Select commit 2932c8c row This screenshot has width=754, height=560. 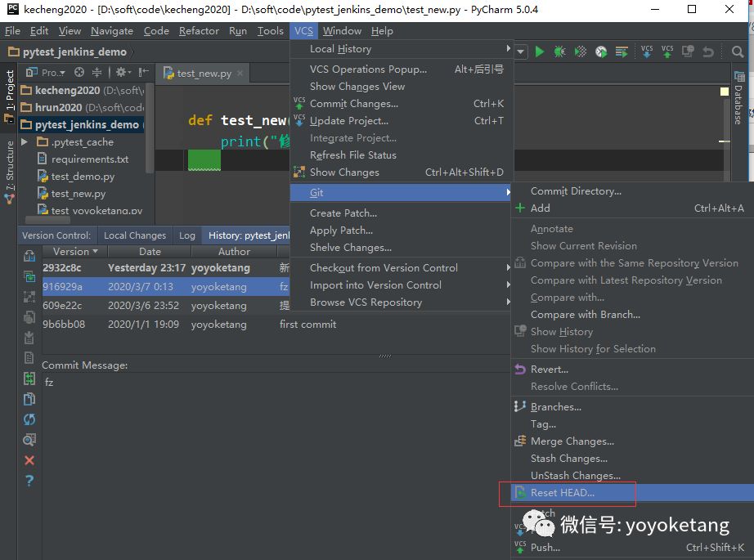[166, 268]
